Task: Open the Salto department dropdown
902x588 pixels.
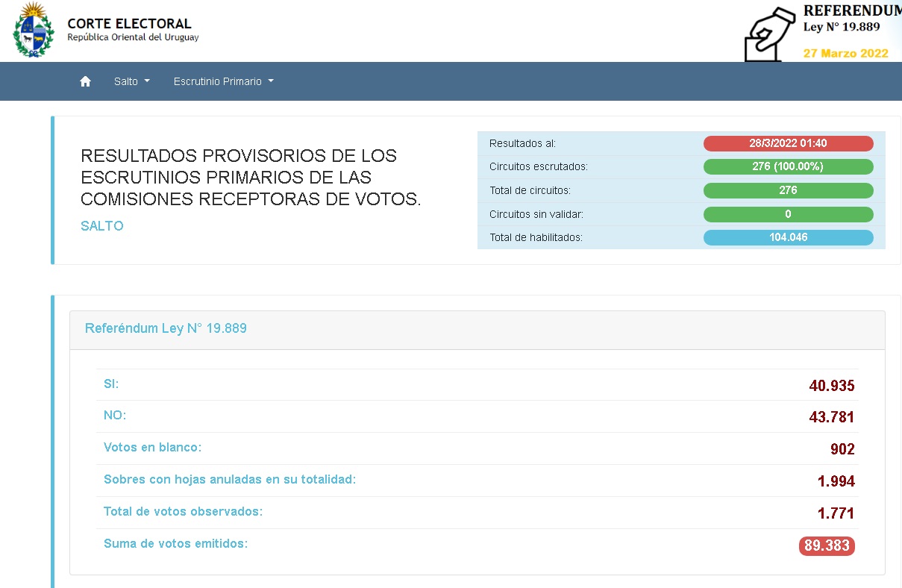Action: pyautogui.click(x=131, y=81)
